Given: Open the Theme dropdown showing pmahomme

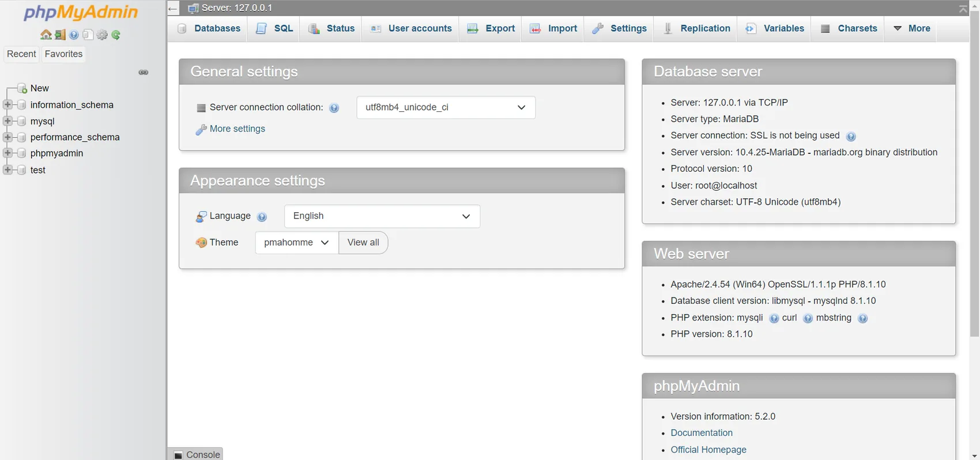Looking at the screenshot, I should click(296, 243).
